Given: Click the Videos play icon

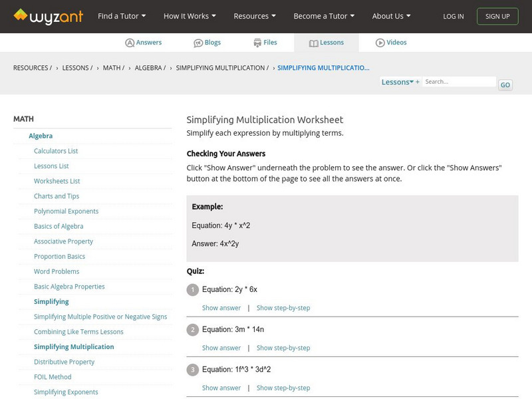Looking at the screenshot, I should tap(380, 43).
